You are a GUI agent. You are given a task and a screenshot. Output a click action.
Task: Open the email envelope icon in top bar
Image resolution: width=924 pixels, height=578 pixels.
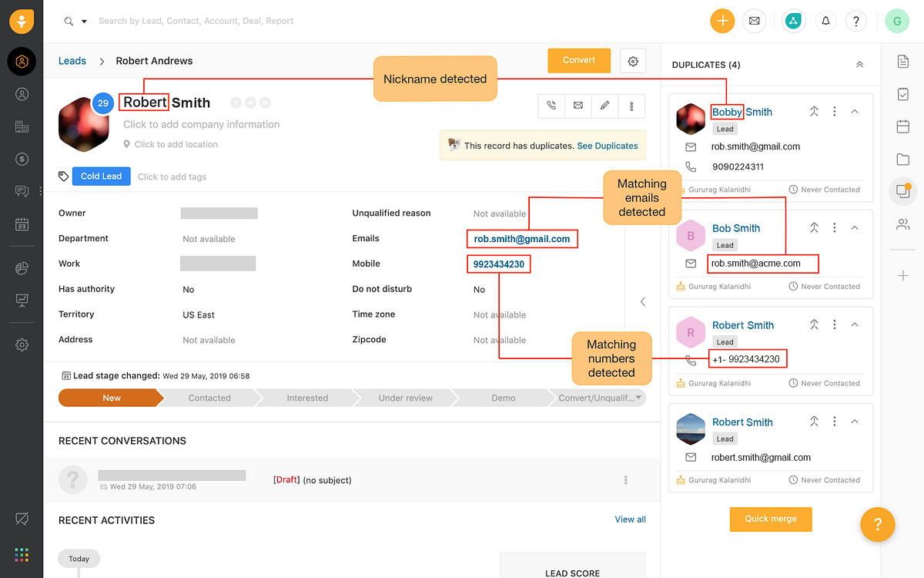(x=754, y=21)
